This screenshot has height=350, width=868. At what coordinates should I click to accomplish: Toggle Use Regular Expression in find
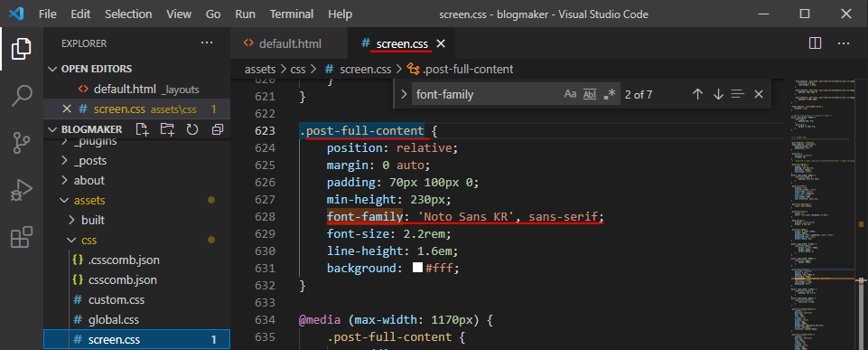click(x=610, y=94)
